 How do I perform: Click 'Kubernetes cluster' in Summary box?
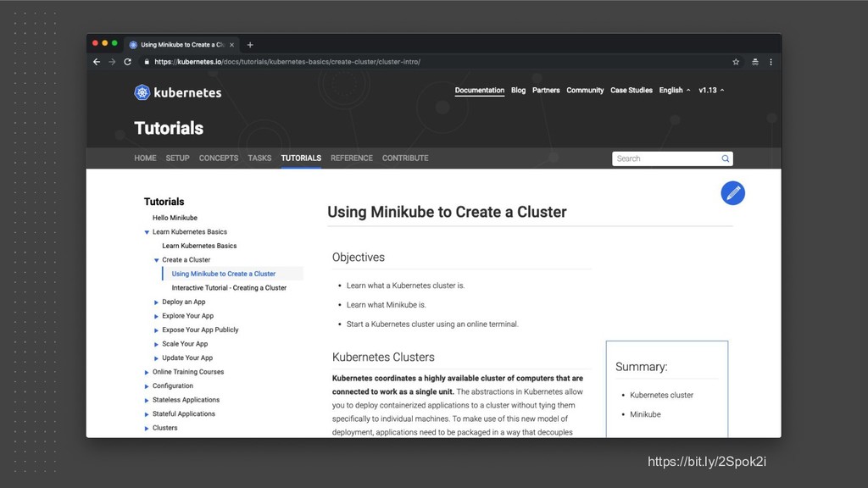coord(661,395)
